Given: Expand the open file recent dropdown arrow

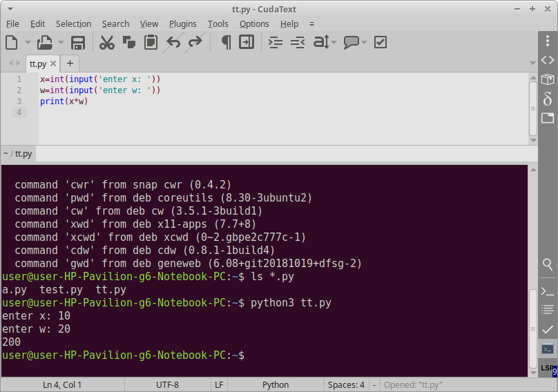Looking at the screenshot, I should (x=61, y=43).
